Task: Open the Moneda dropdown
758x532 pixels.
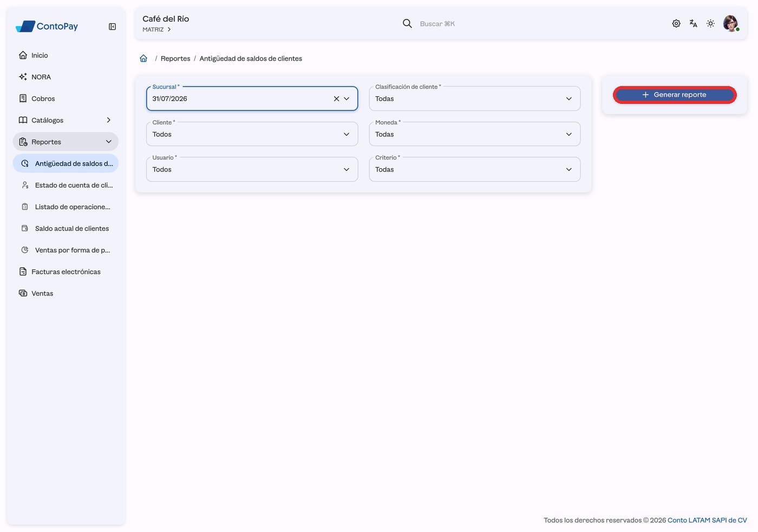Action: 475,134
